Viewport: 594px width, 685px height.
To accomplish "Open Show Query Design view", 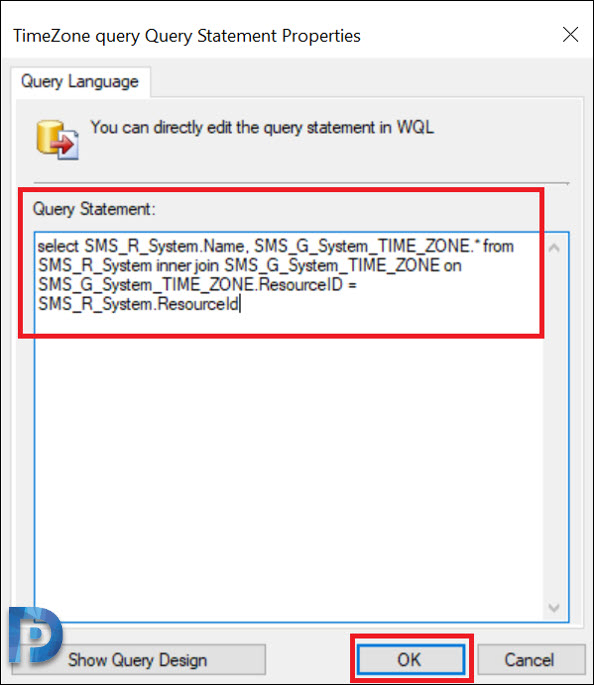I will pyautogui.click(x=138, y=660).
